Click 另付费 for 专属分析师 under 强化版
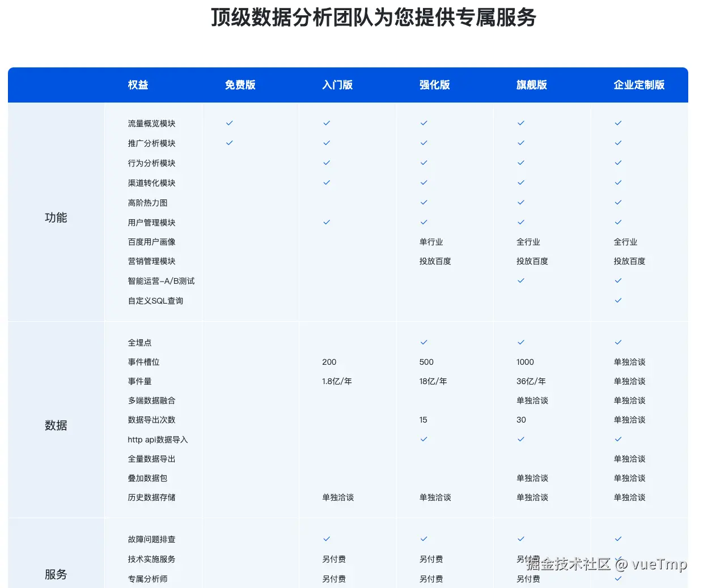The width and height of the screenshot is (703, 588). 431,579
